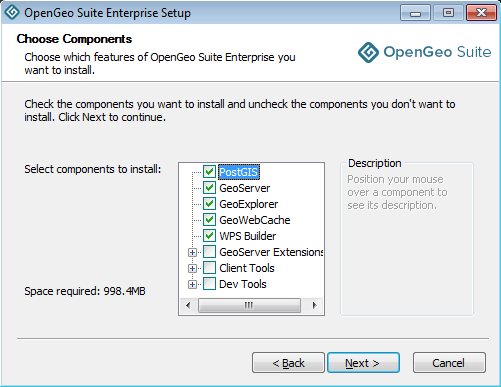
Task: Enable the GeoServer Extensions checkbox
Action: point(209,252)
